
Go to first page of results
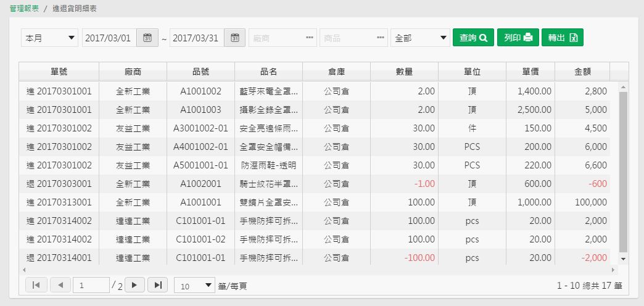pos(36,285)
